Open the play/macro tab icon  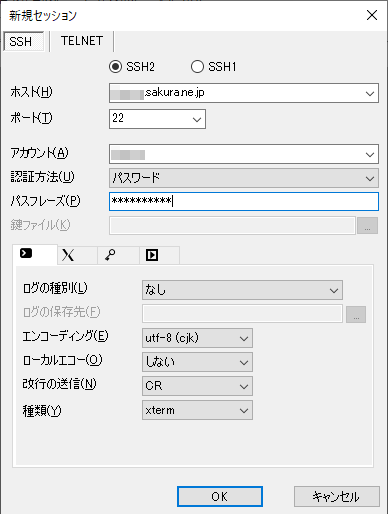click(159, 256)
